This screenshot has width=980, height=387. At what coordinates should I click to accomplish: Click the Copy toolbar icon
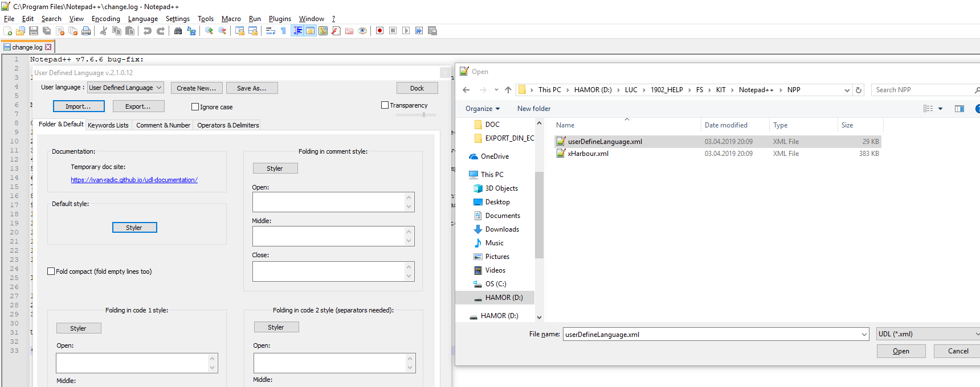coord(117,31)
